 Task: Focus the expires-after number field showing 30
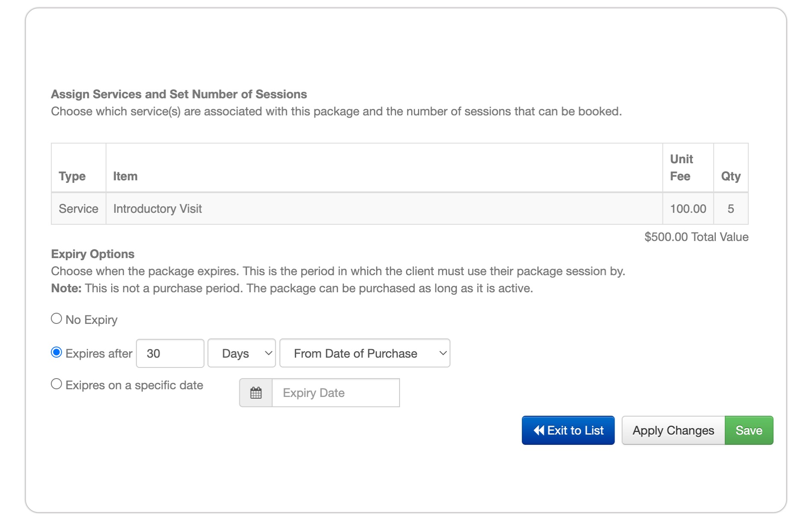tap(170, 353)
